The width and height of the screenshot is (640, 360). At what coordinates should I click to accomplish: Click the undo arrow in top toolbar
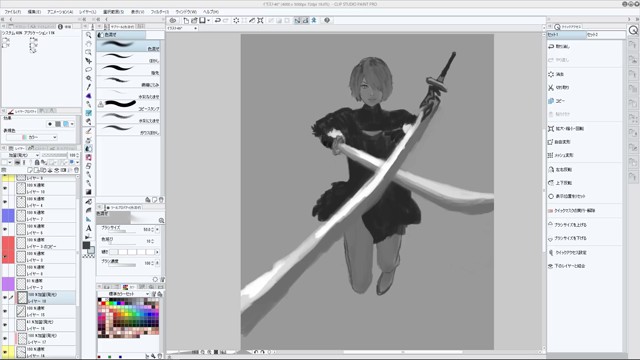click(x=218, y=20)
